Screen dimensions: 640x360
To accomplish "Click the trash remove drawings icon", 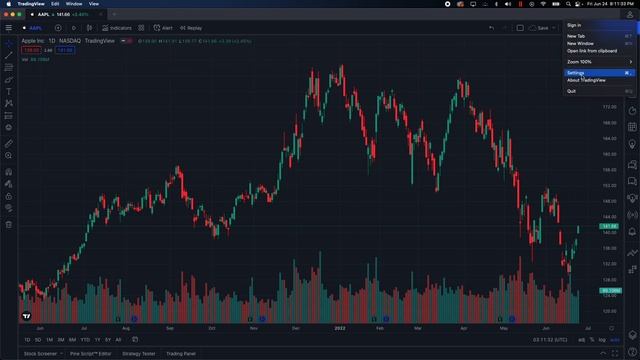I will 9,224.
